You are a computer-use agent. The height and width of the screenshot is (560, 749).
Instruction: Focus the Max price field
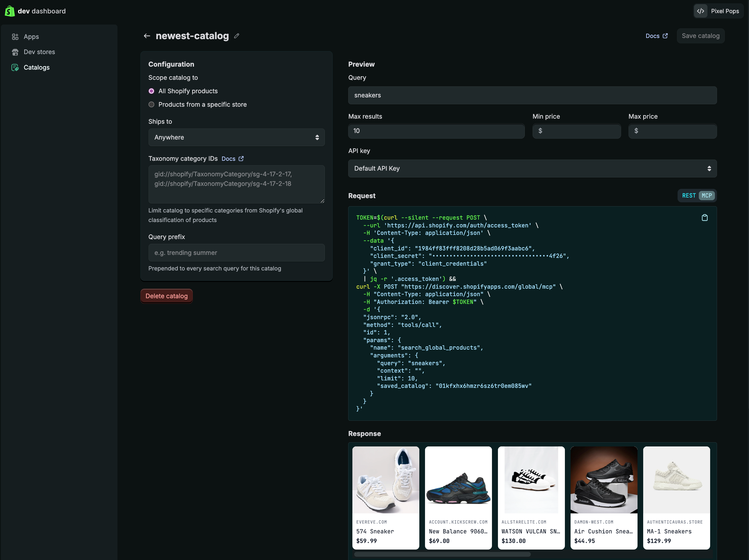[x=672, y=131]
